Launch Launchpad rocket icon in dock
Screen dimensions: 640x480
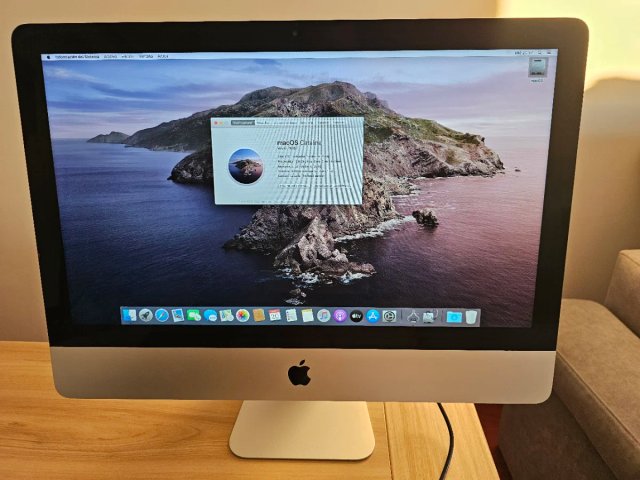coord(146,315)
